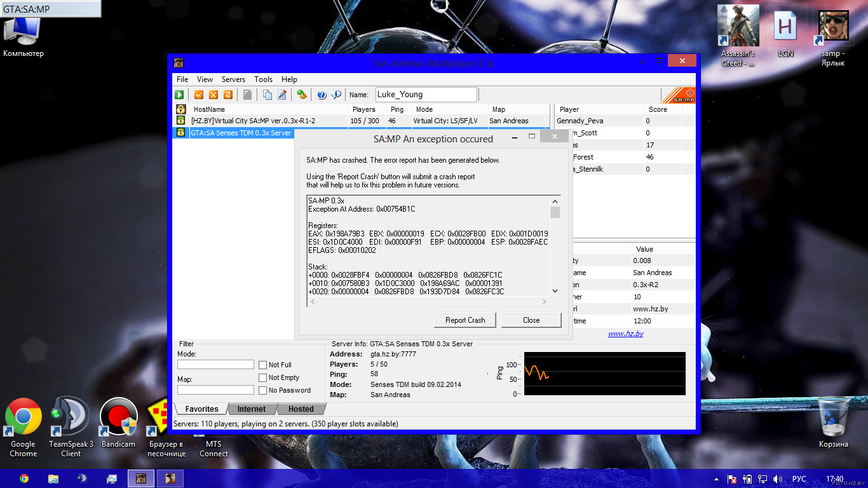
Task: Click the Copy Server Info icon
Action: click(268, 95)
